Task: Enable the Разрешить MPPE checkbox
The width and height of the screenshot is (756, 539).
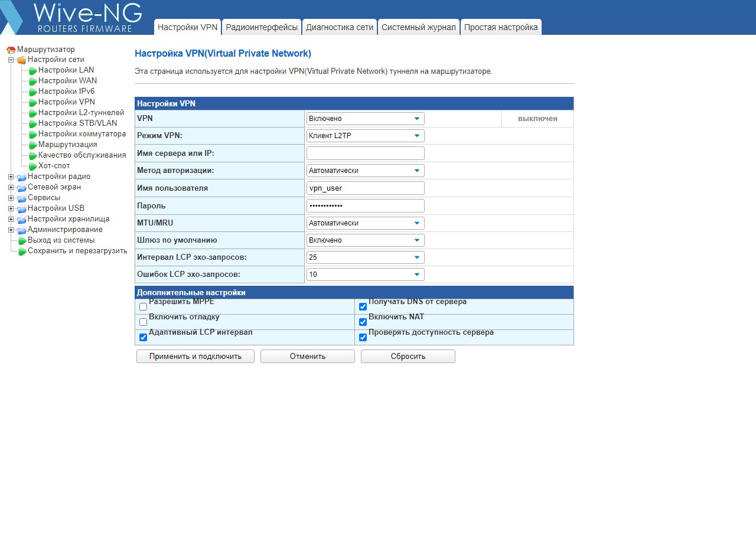Action: tap(143, 307)
